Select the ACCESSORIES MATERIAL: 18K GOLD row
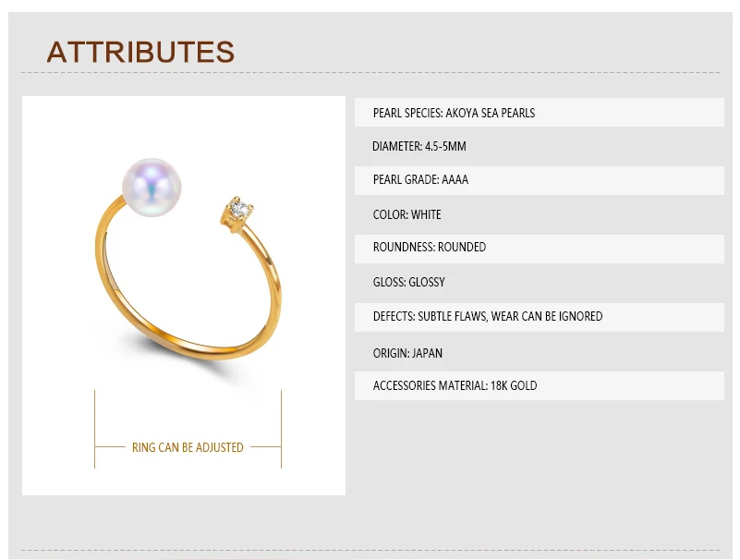Image resolution: width=740 pixels, height=560 pixels. (539, 385)
